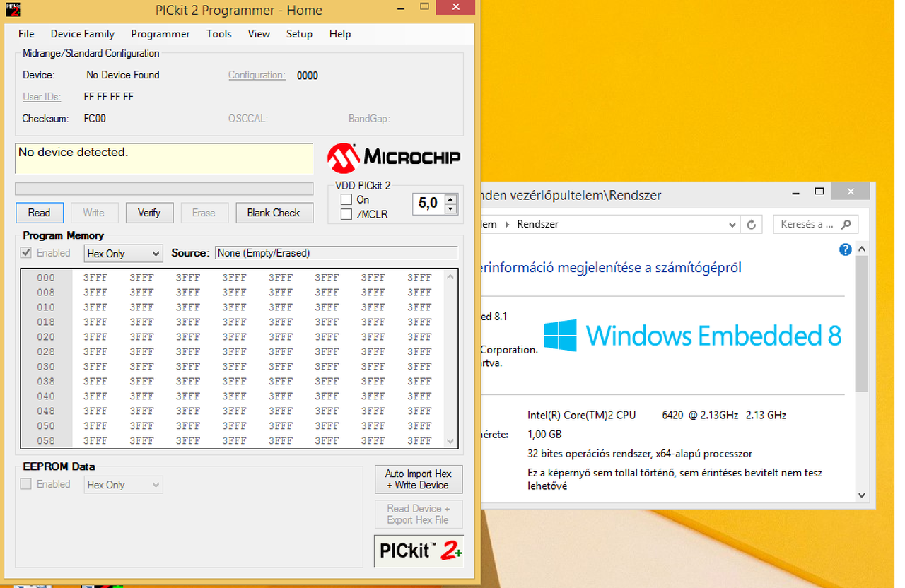Click the 'No Device Found' device text
The width and height of the screenshot is (905, 588).
(123, 75)
